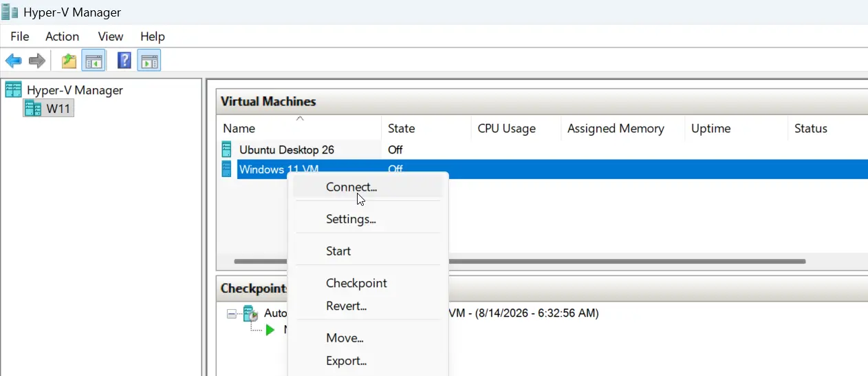This screenshot has width=868, height=376.
Task: Choose Start from the context menu
Action: point(368,251)
